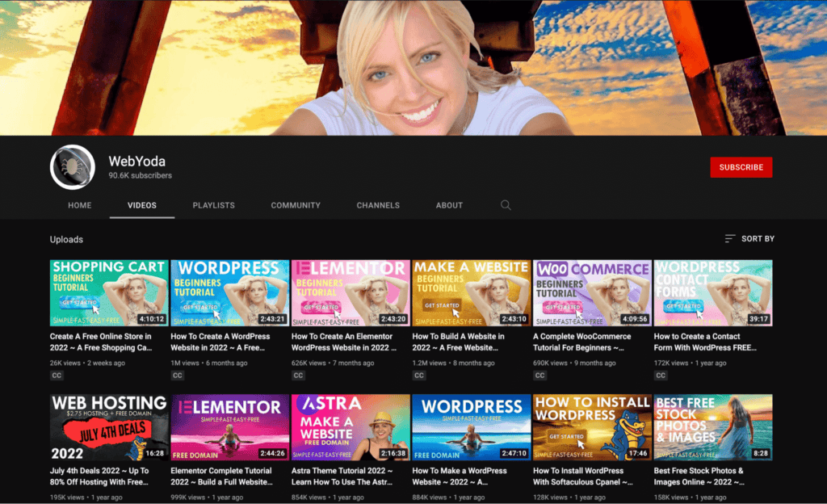The image size is (827, 504).
Task: Click the red SUBSCRIBE button
Action: tap(741, 166)
